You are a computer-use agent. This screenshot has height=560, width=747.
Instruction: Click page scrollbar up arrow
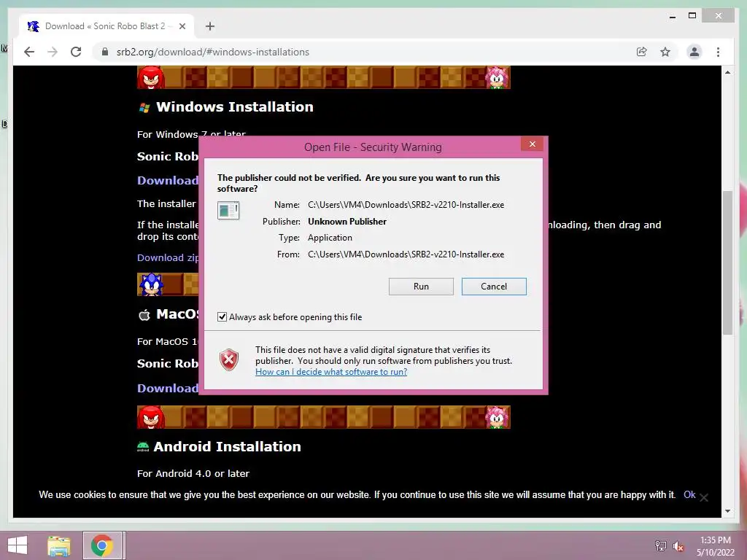727,72
